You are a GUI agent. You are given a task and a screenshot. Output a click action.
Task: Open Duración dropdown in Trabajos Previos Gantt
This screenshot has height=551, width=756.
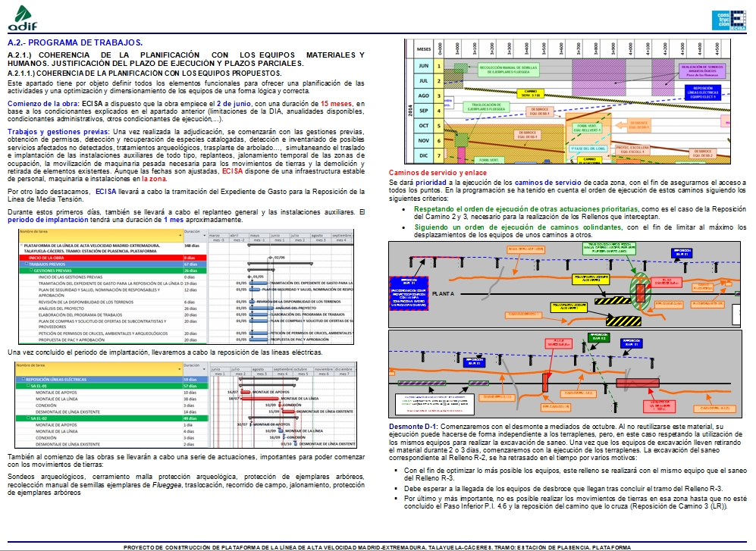point(204,236)
